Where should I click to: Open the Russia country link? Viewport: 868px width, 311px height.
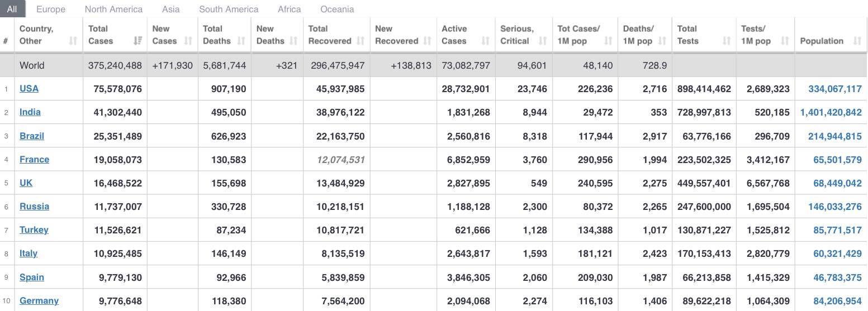pyautogui.click(x=34, y=206)
